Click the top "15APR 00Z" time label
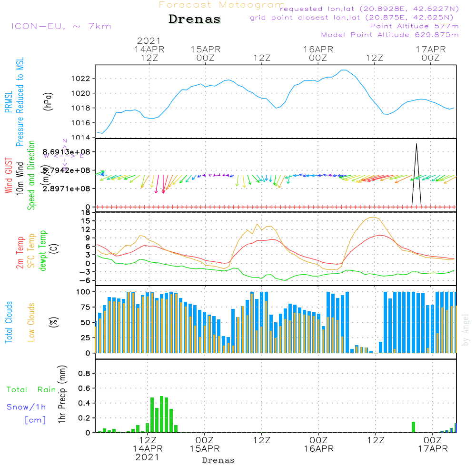476x476 pixels. coord(206,53)
